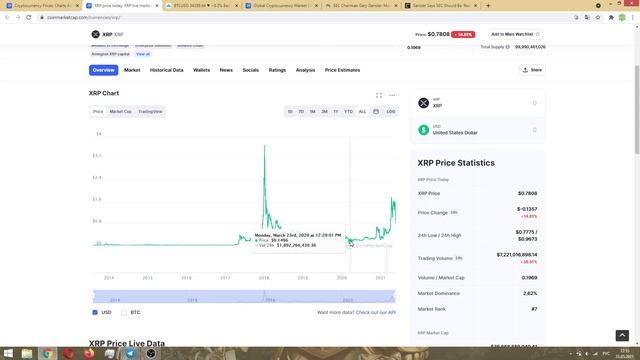Viewport: 640px width, 360px height.
Task: Select the Market Cap chart view
Action: (120, 111)
